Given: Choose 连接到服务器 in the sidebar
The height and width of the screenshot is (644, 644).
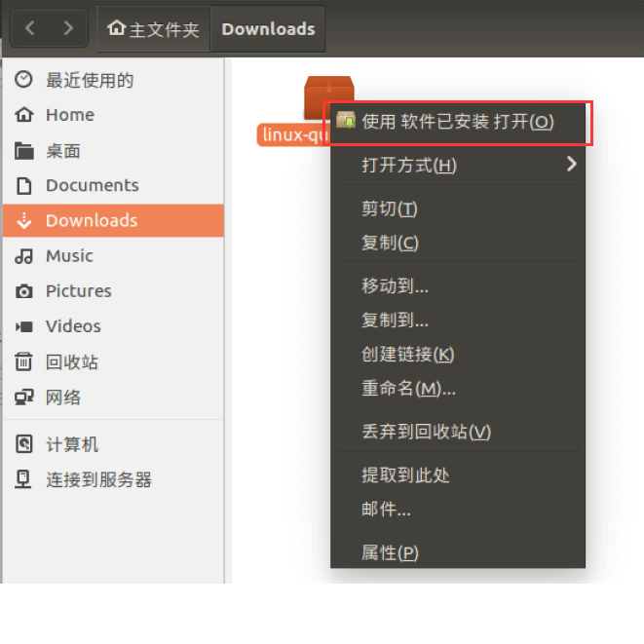Looking at the screenshot, I should coord(113,479).
